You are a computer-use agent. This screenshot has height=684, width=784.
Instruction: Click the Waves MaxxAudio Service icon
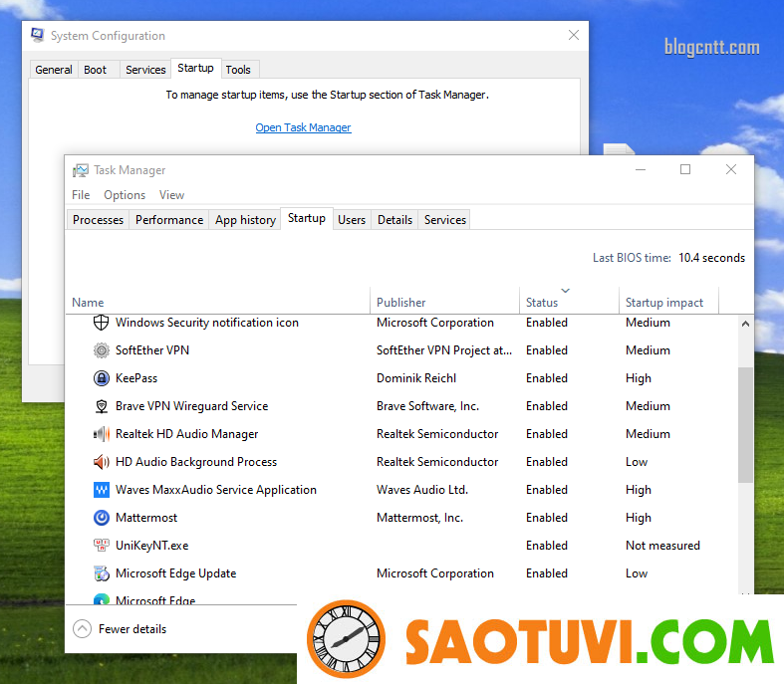101,490
